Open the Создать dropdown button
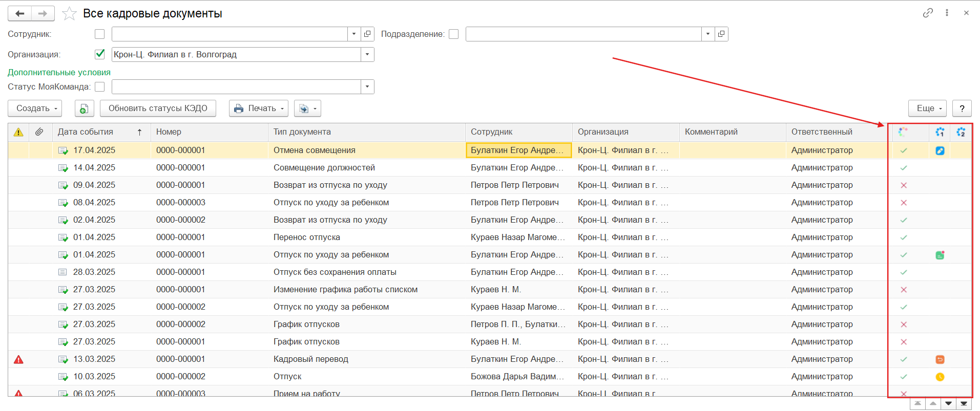This screenshot has width=980, height=411. click(35, 109)
